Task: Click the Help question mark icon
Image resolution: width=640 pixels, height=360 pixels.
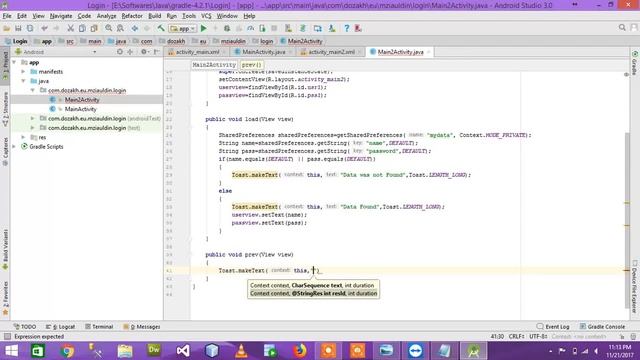Action: point(347,28)
